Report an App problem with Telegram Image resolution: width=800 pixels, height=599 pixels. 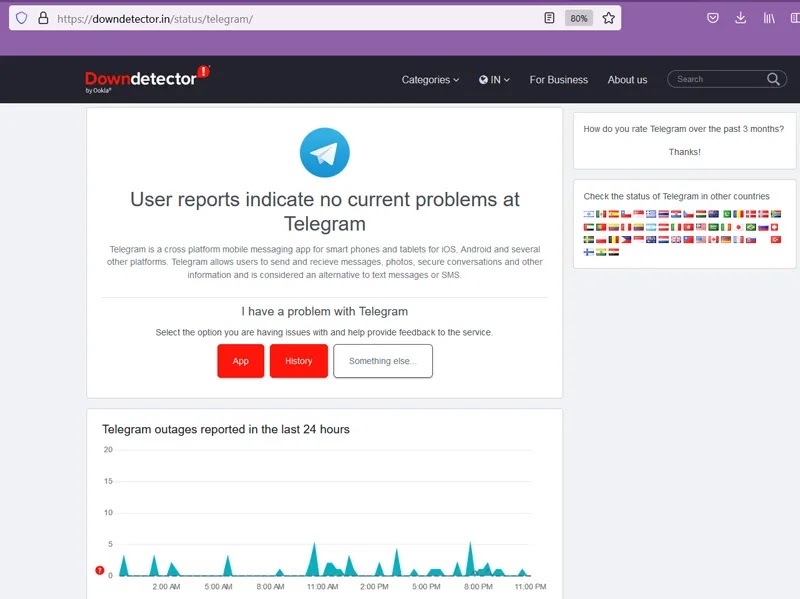[240, 361]
